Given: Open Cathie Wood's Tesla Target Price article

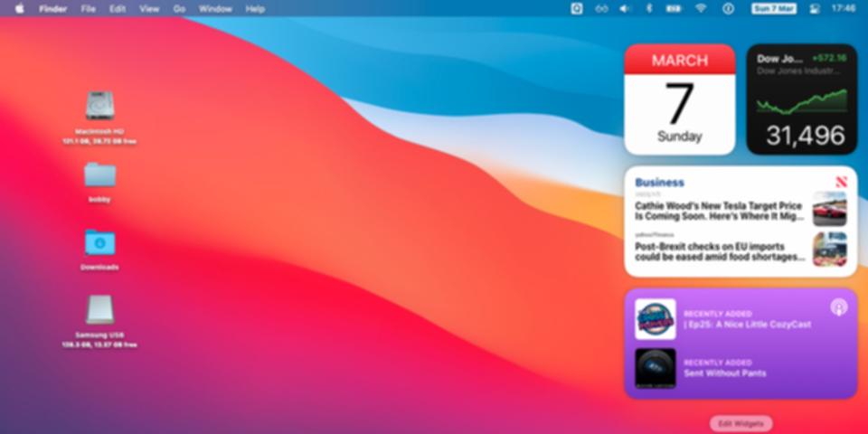Looking at the screenshot, I should (x=719, y=212).
